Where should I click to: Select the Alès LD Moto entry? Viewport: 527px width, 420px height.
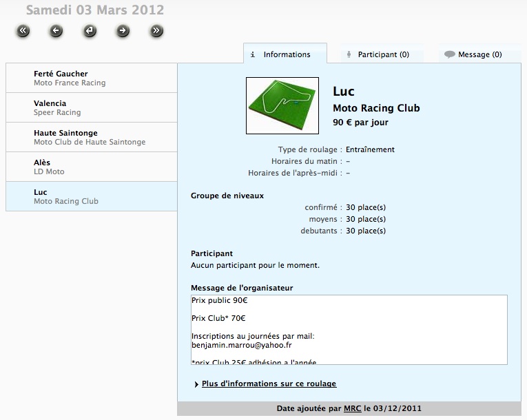point(92,167)
